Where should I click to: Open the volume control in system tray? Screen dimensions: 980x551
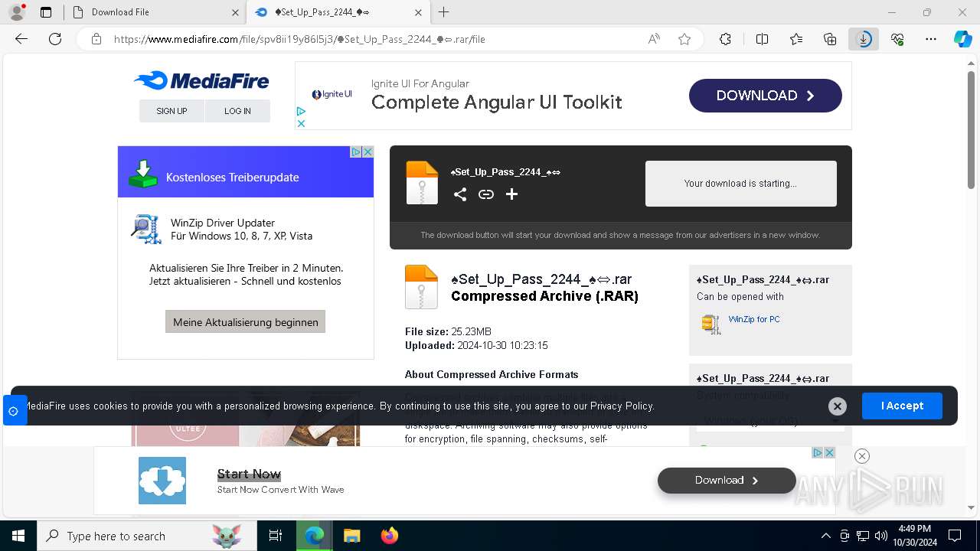(x=880, y=536)
